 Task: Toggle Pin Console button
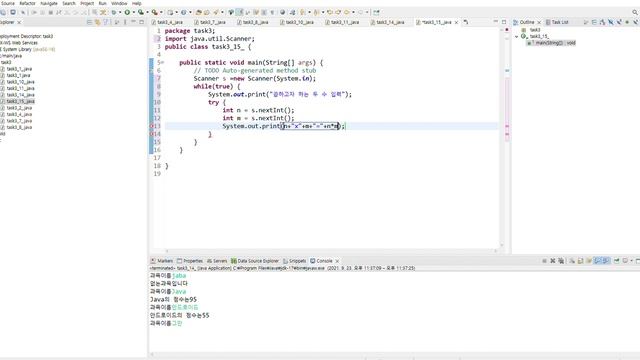(616, 260)
